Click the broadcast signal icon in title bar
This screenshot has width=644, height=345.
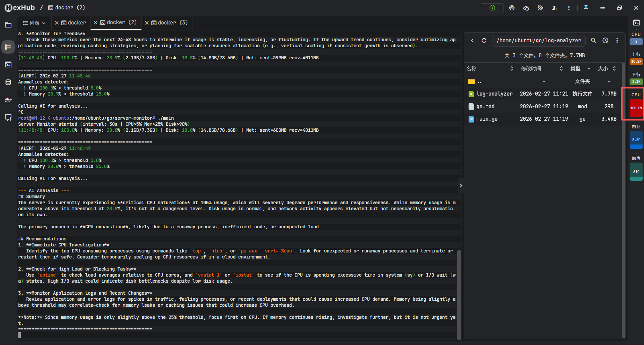pyautogui.click(x=512, y=8)
